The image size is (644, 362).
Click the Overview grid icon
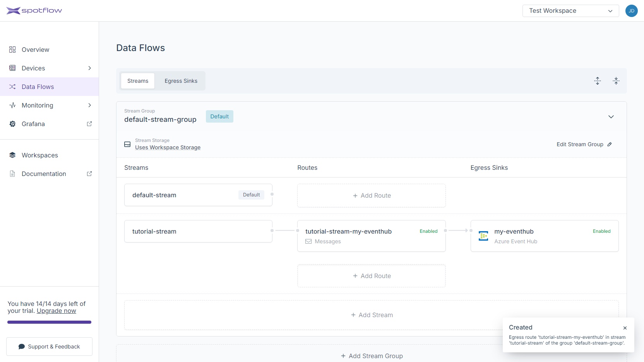pyautogui.click(x=12, y=50)
